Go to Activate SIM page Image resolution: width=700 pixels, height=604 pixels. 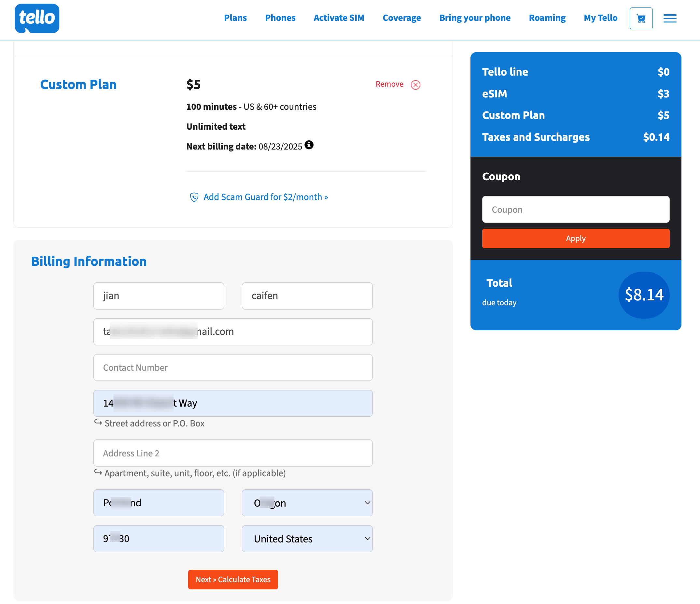[x=339, y=18]
